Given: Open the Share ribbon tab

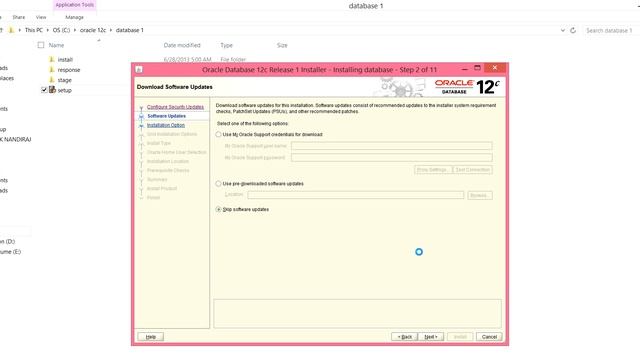Looking at the screenshot, I should [19, 17].
